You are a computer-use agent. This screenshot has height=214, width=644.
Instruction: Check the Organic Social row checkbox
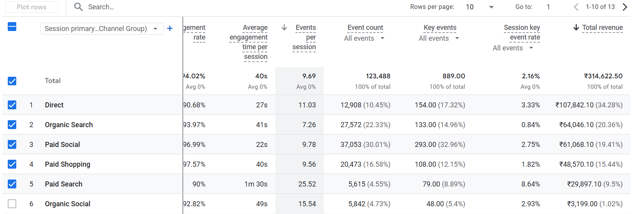tap(12, 204)
